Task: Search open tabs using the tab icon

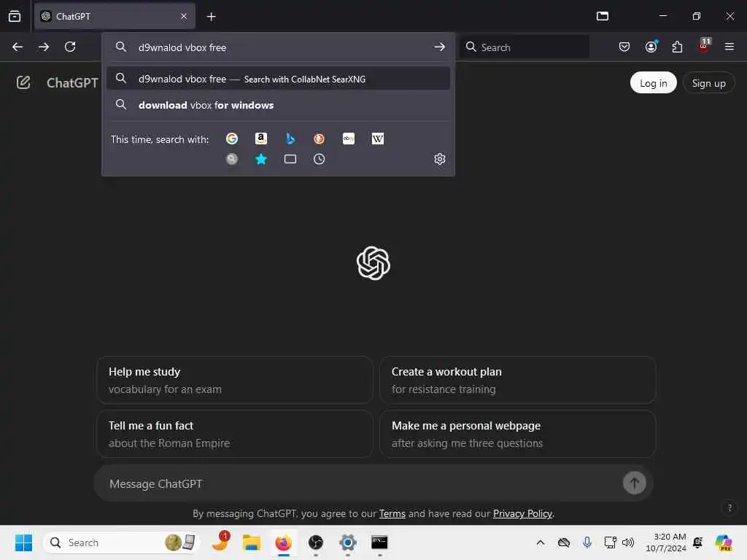Action: (290, 159)
